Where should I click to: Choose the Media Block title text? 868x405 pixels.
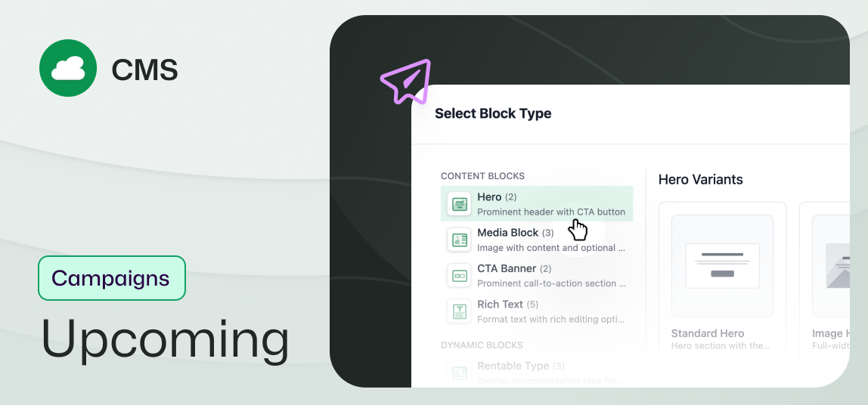click(x=507, y=233)
